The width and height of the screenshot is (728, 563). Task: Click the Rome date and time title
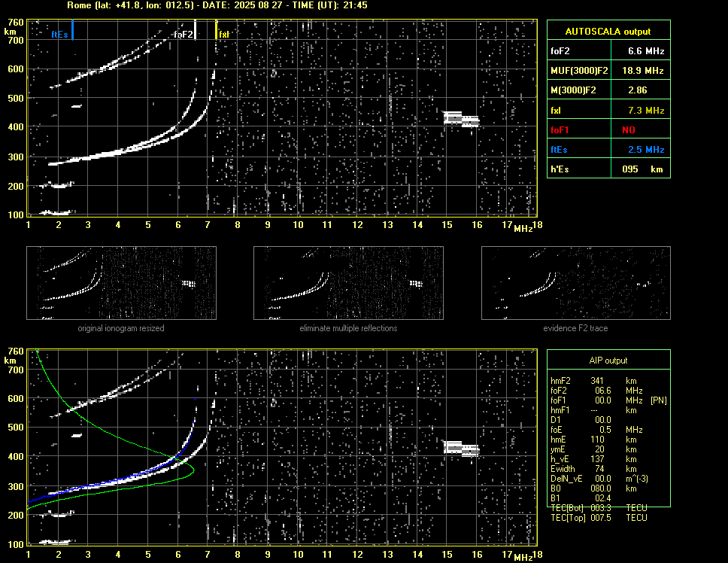(x=217, y=5)
